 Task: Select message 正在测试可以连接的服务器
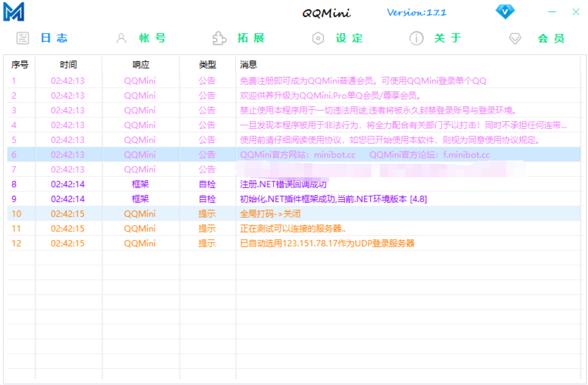point(293,229)
